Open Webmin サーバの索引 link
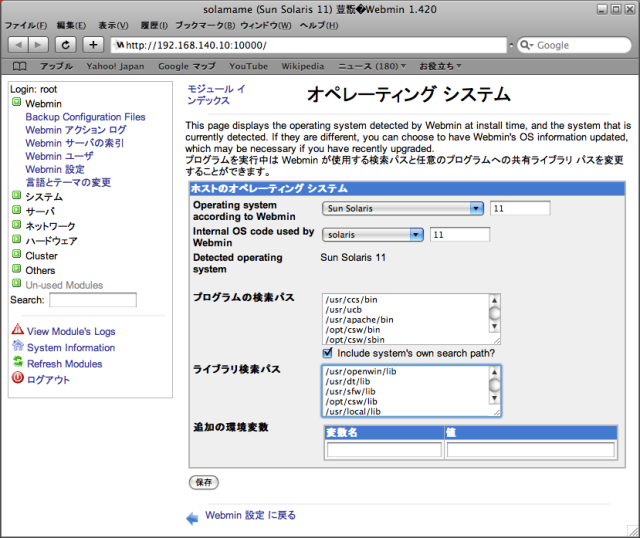640x538 pixels. [74, 143]
